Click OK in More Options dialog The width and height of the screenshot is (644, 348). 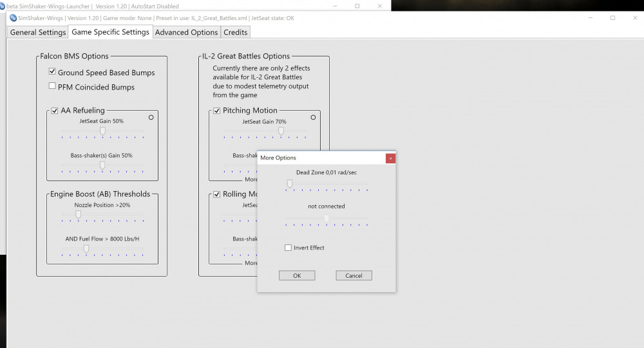(297, 275)
